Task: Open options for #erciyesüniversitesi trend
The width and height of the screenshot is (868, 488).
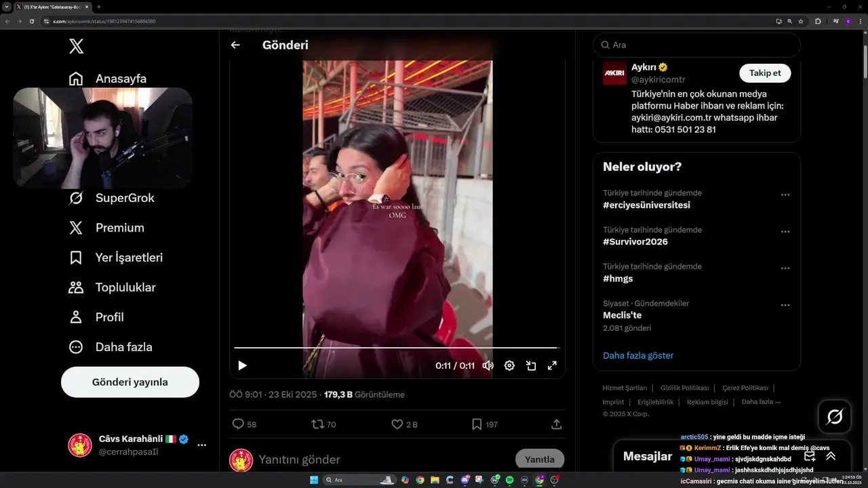Action: (x=785, y=195)
